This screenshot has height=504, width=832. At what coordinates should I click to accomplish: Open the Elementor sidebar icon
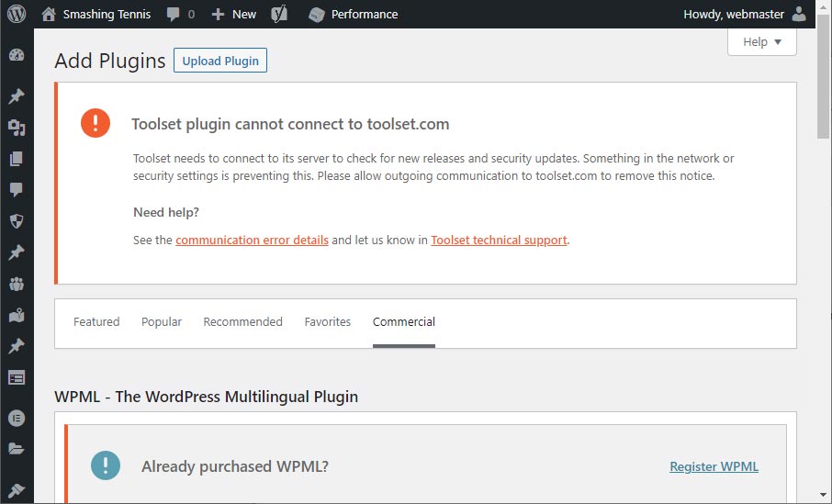[x=17, y=419]
